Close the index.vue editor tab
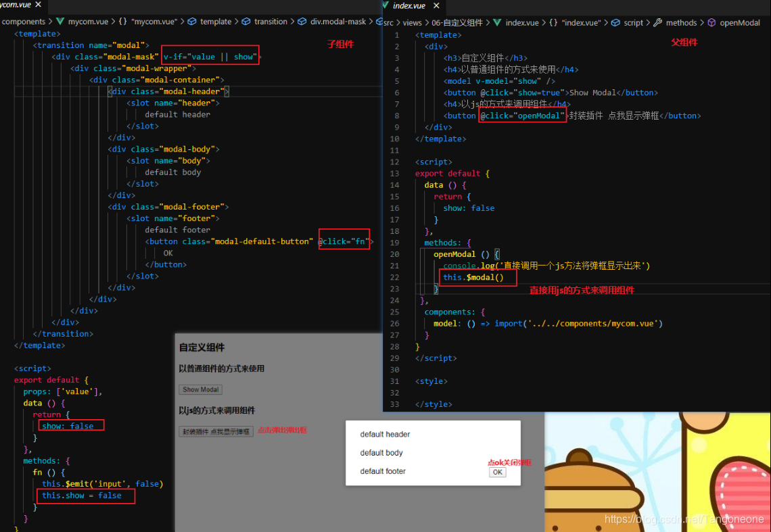 (436, 6)
